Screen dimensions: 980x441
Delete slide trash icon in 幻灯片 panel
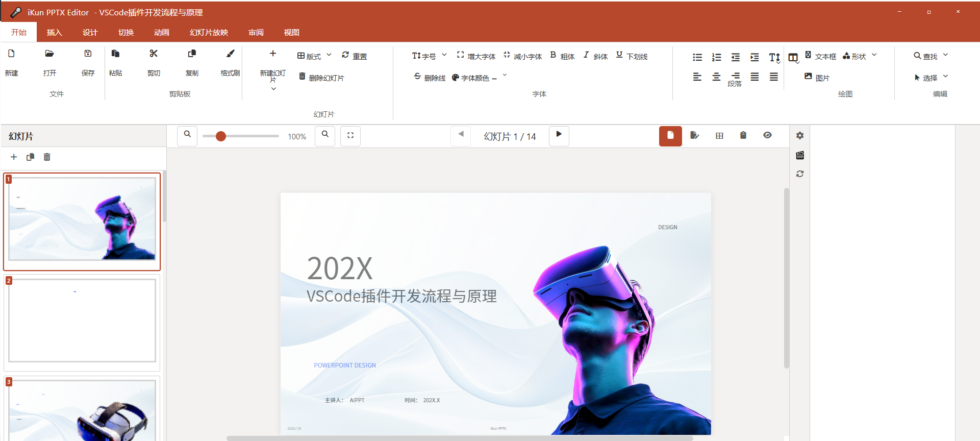click(x=47, y=157)
